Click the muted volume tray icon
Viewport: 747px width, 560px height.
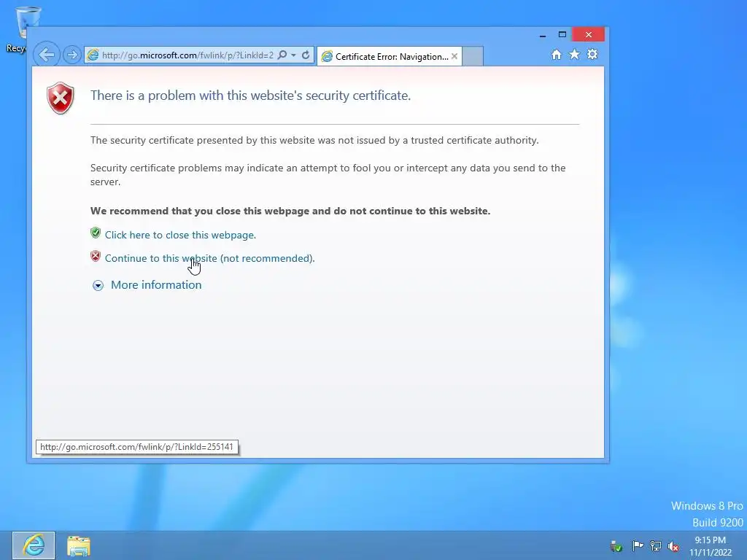[x=673, y=545]
